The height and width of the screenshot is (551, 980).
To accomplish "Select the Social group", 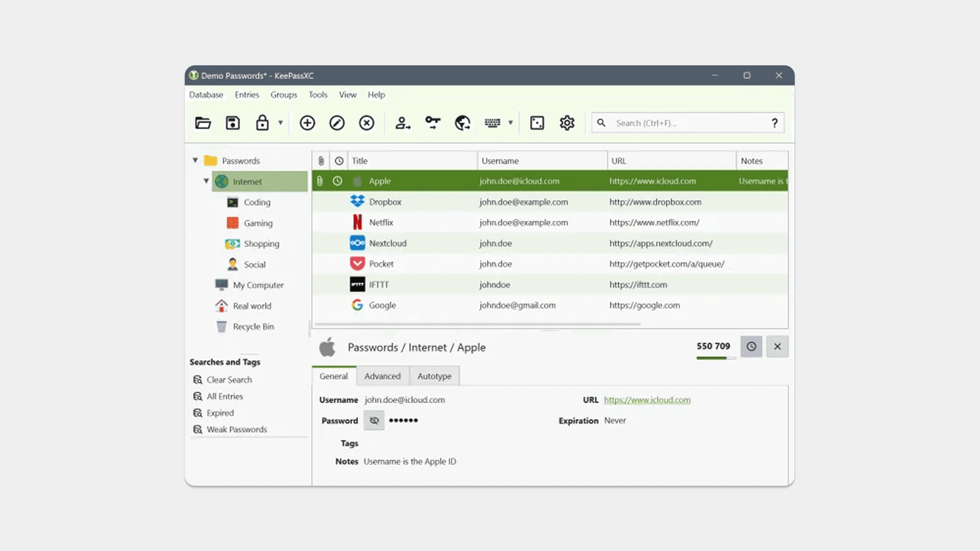I will click(x=254, y=265).
